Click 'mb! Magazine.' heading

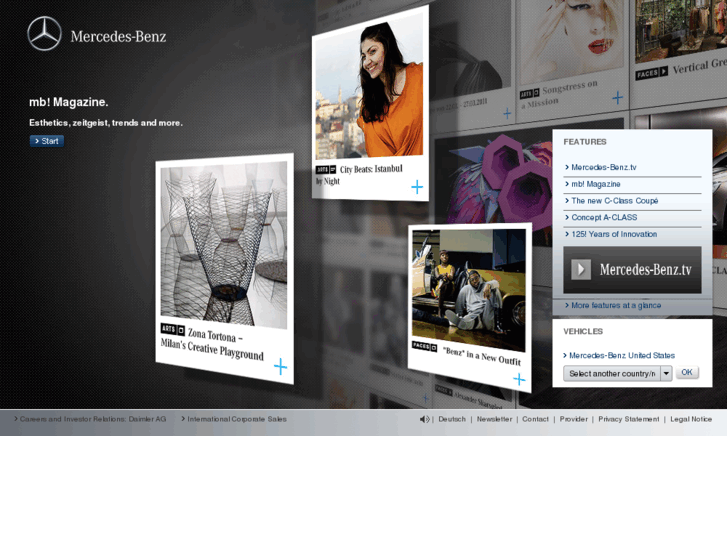click(x=69, y=102)
